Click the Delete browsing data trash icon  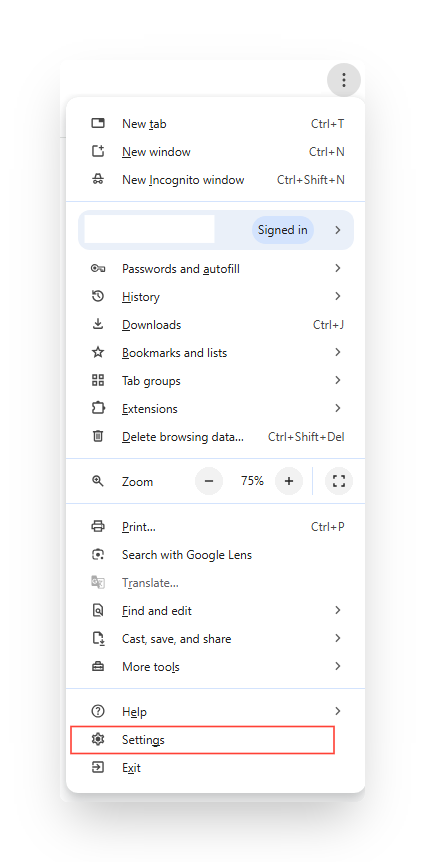[98, 436]
